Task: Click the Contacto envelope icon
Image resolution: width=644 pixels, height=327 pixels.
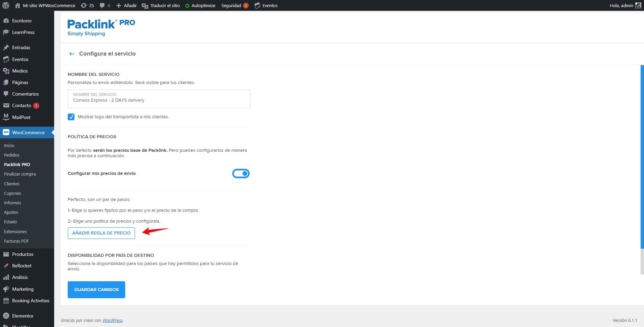Action: 6,105
